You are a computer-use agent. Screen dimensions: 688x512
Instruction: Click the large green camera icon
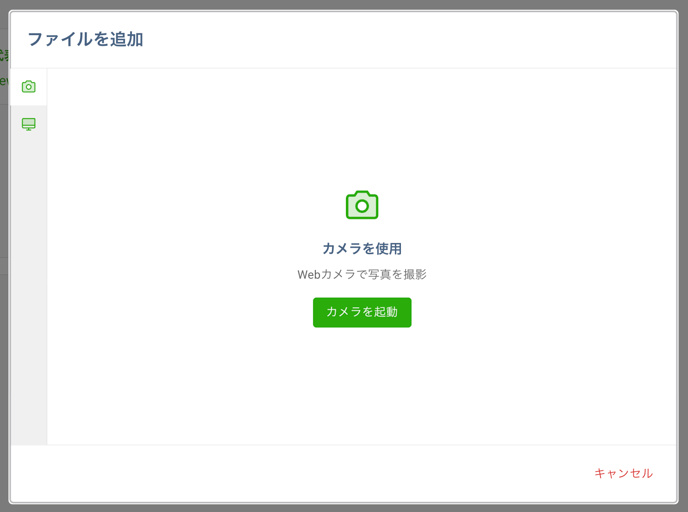pyautogui.click(x=362, y=205)
